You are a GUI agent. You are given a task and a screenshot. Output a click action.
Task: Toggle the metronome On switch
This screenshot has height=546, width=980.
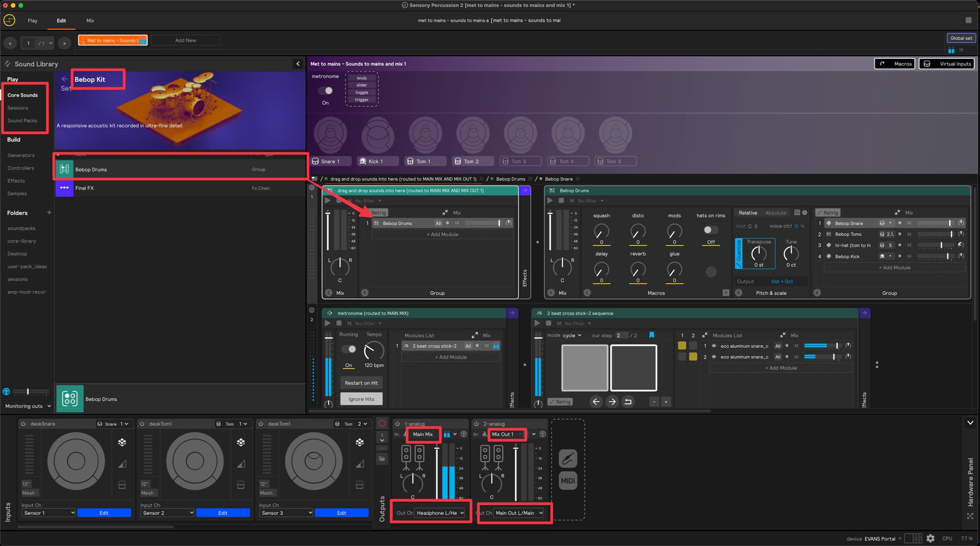[326, 90]
